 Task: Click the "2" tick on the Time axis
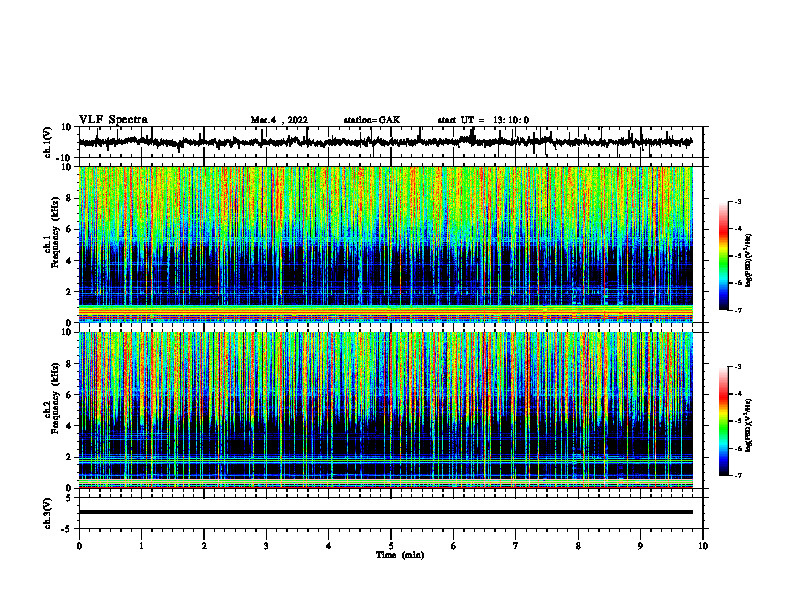204,546
